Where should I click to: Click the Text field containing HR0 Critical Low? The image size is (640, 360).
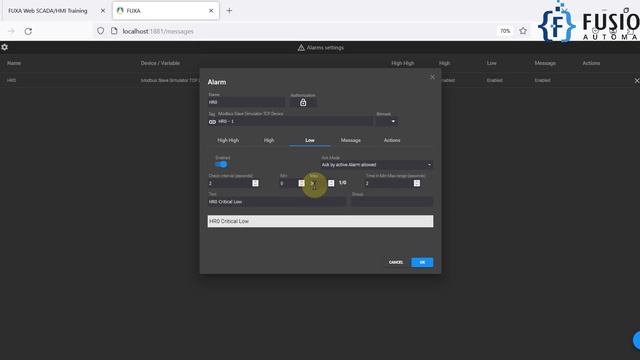(x=277, y=202)
